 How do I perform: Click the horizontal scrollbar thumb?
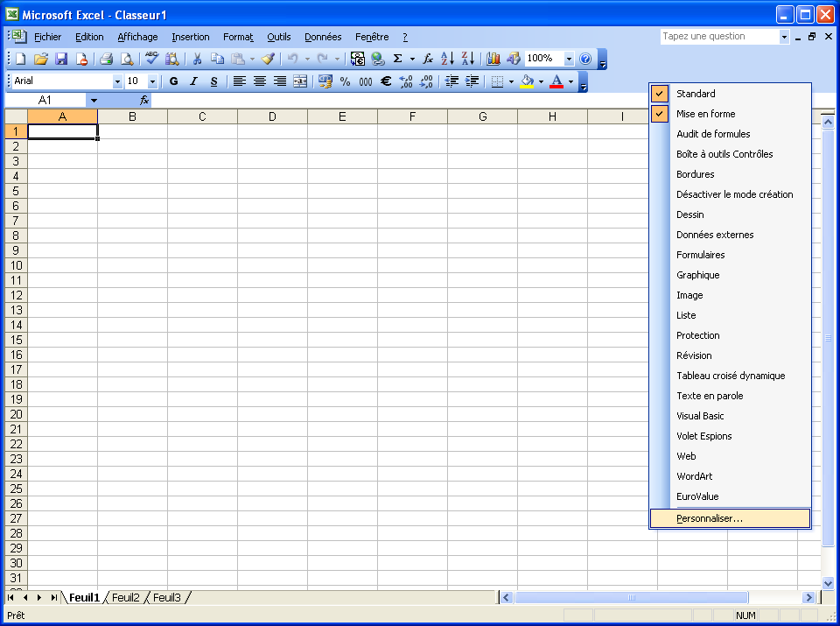pos(631,598)
